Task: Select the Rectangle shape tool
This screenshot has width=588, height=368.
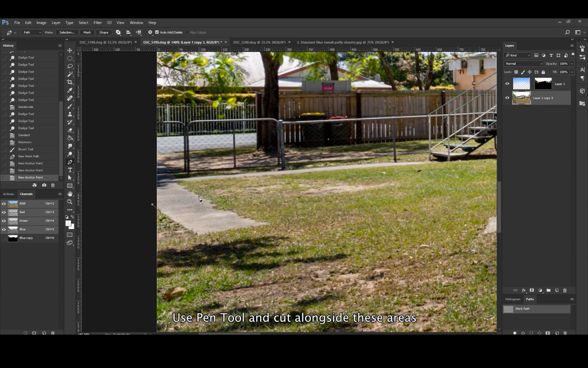Action: point(70,186)
